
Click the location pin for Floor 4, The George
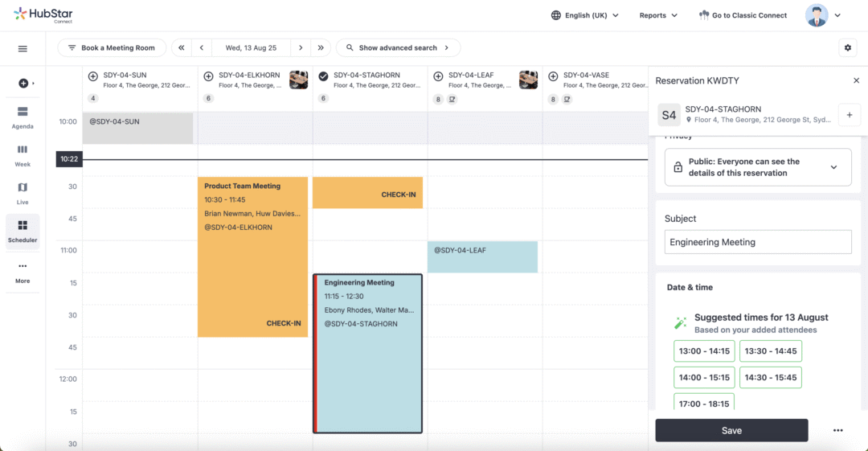(689, 120)
